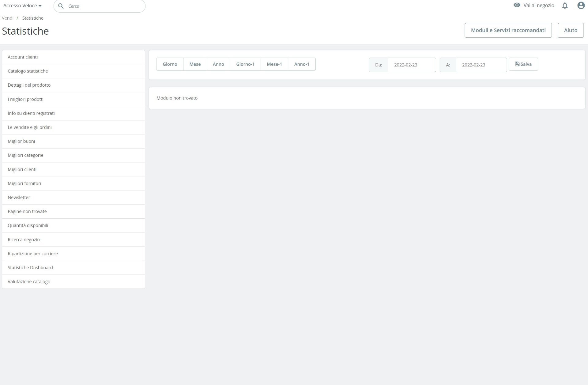
Task: Open Le vendite e gli ordini
Action: 29,127
